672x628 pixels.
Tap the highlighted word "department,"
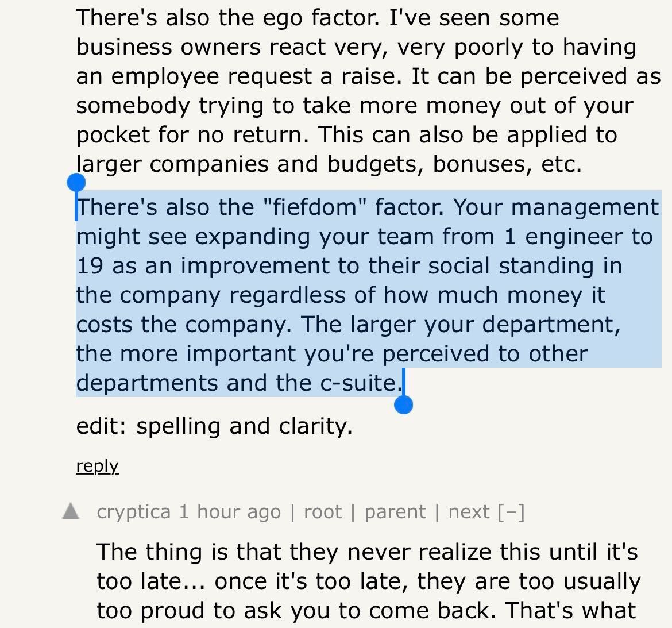pos(551,324)
